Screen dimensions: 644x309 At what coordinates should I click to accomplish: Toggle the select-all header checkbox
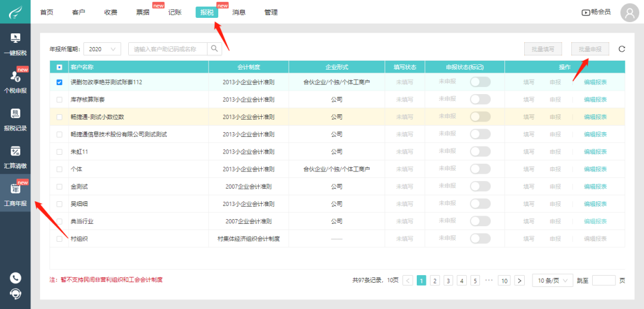tap(59, 67)
